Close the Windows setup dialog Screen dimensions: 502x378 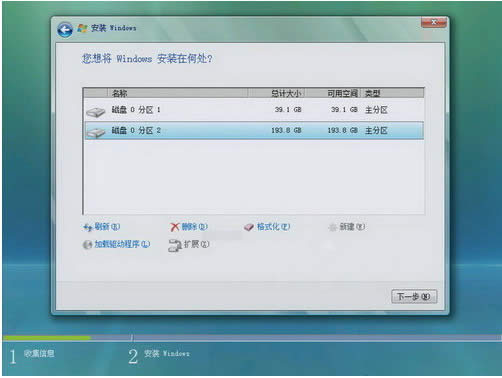pyautogui.click(x=433, y=22)
